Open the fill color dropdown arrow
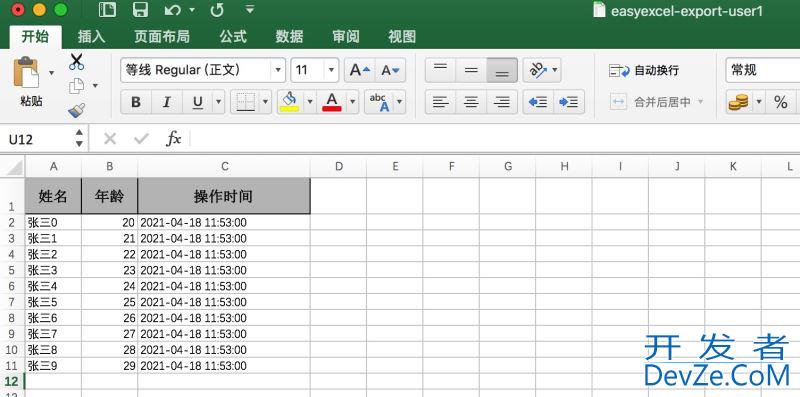800x397 pixels. (x=309, y=102)
